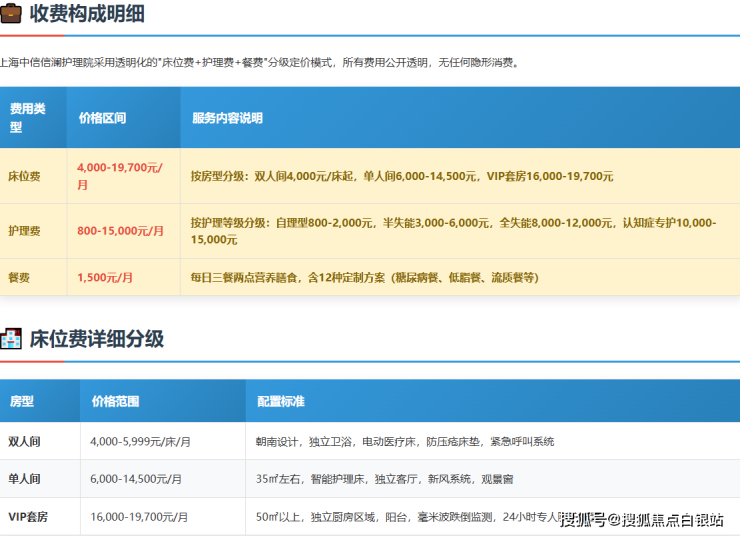Click the 护理费 row label

[x=24, y=230]
